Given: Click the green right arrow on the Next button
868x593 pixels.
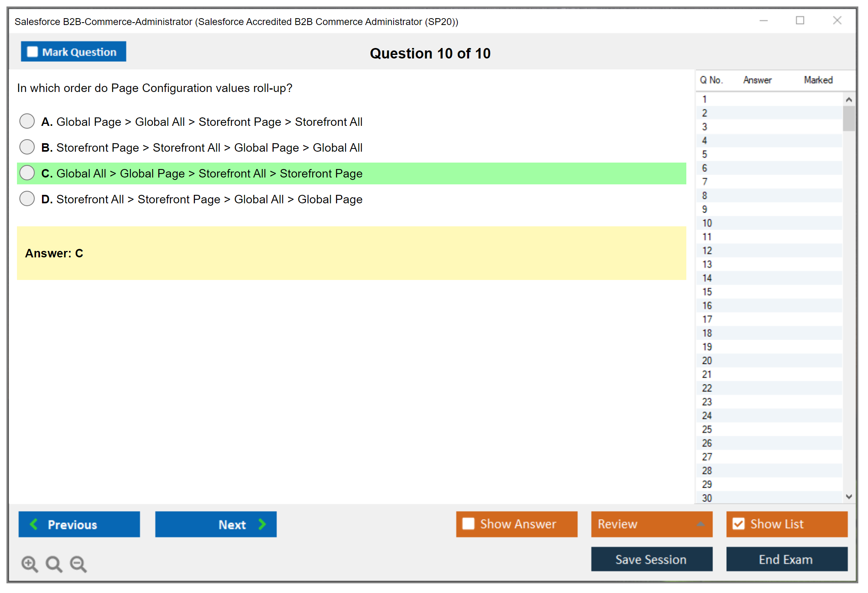Looking at the screenshot, I should point(262,524).
